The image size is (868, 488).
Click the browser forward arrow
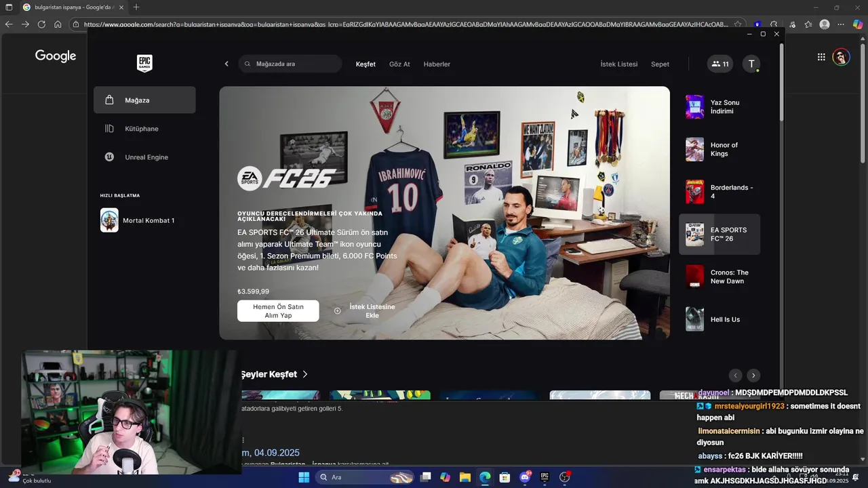(x=25, y=24)
